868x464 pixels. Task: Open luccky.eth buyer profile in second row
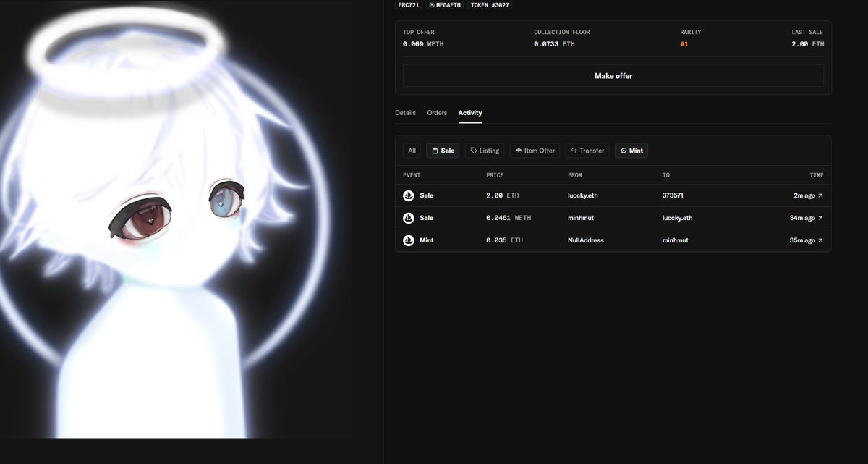click(x=678, y=218)
